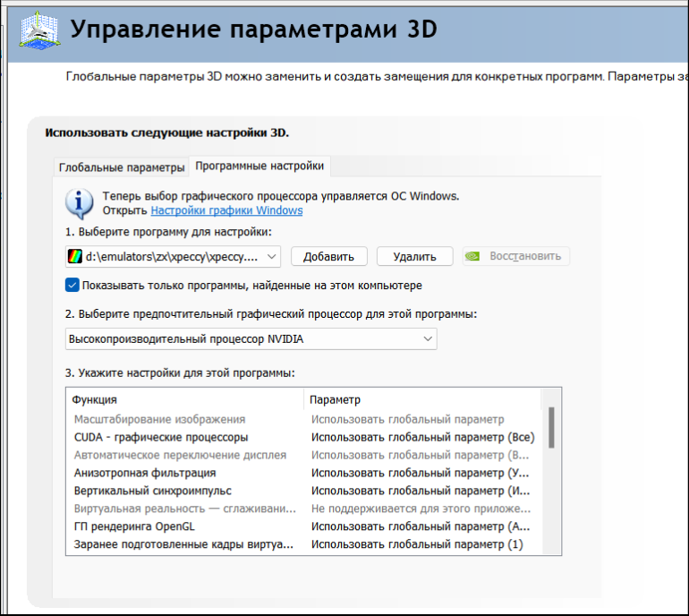Click ГП рендеринга OpenGL parameter value

tap(421, 526)
